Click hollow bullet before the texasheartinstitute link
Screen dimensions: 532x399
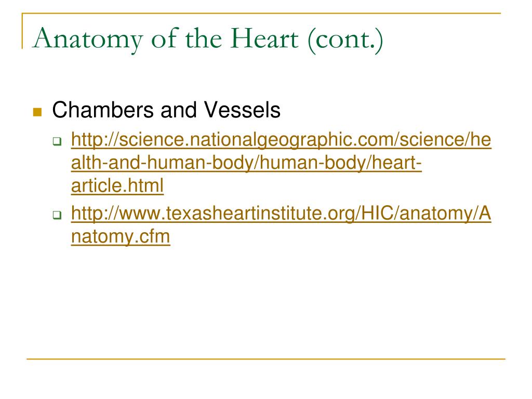pos(57,215)
